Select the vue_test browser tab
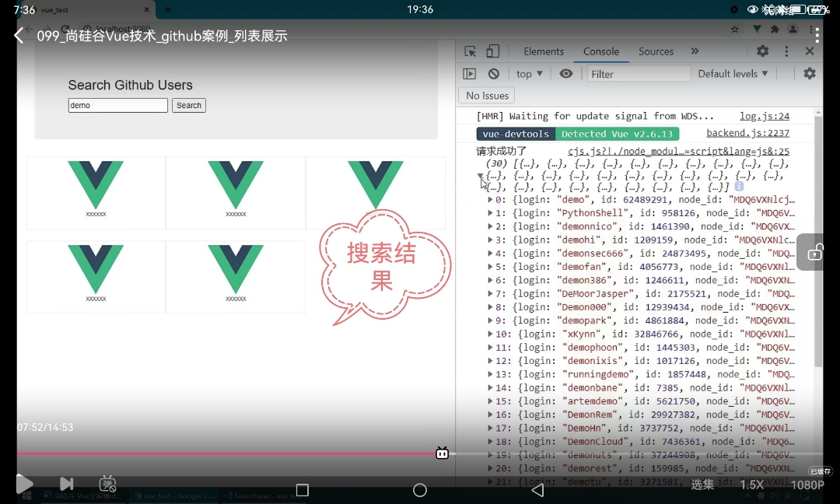The width and height of the screenshot is (840, 504). coord(89,9)
